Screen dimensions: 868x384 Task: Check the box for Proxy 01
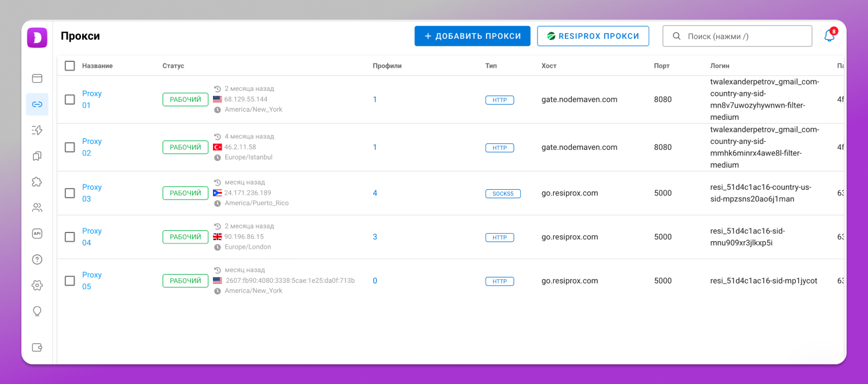(70, 99)
